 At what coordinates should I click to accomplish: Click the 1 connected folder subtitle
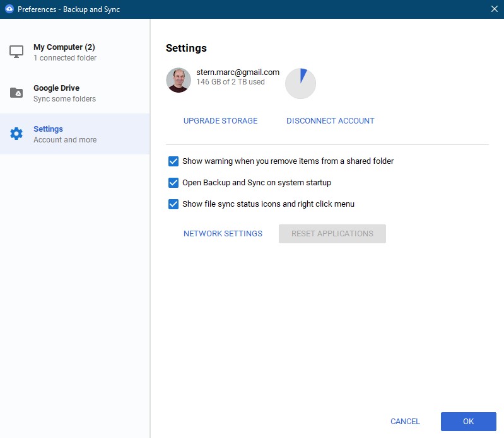pos(65,58)
